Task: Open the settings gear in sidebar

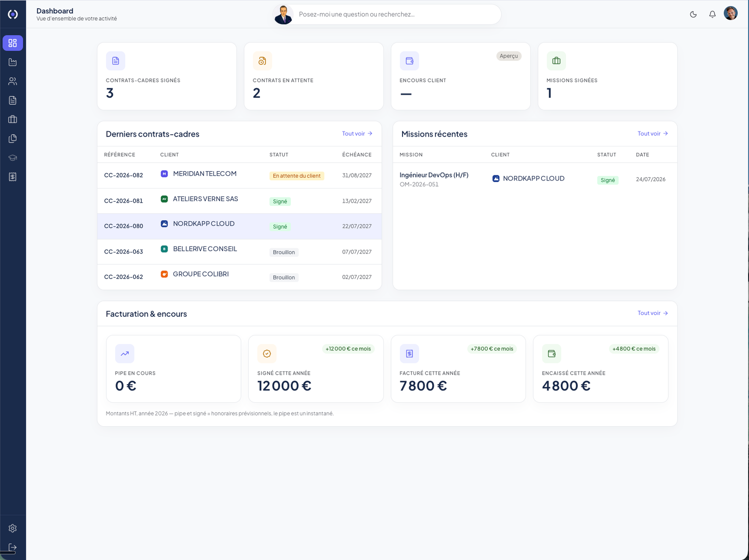Action: 13,528
